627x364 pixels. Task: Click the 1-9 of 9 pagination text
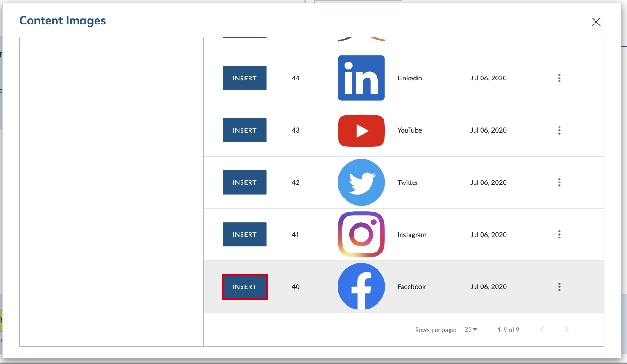(508, 330)
